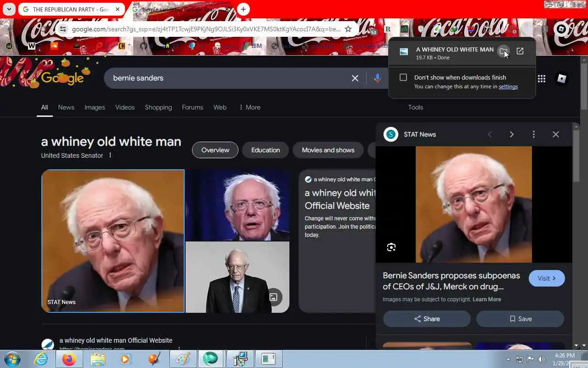The height and width of the screenshot is (368, 588).
Task: Show hidden system tray icons
Action: coord(509,359)
